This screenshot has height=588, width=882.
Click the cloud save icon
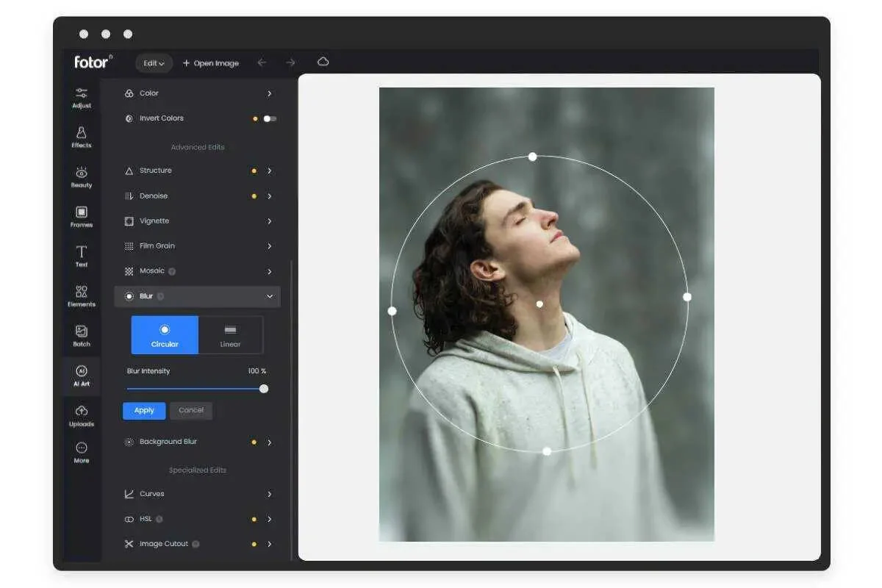coord(322,62)
